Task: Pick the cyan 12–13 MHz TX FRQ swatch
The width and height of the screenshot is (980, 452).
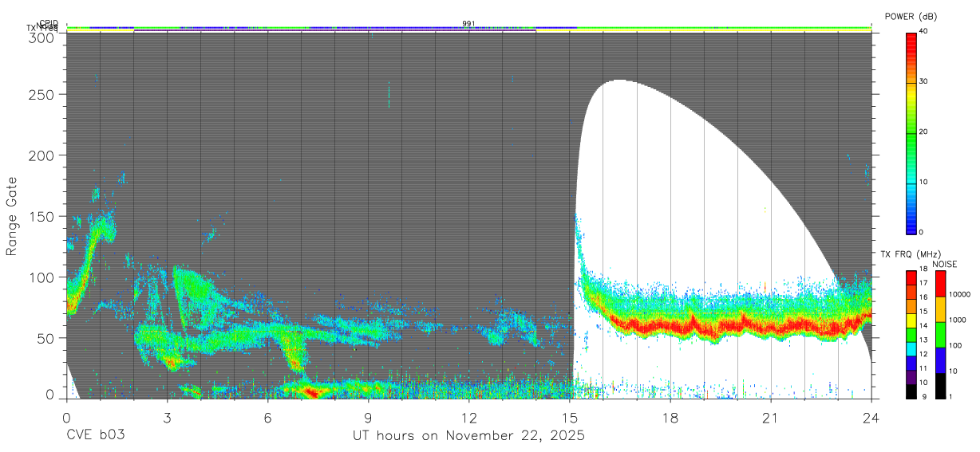Action: 911,348
